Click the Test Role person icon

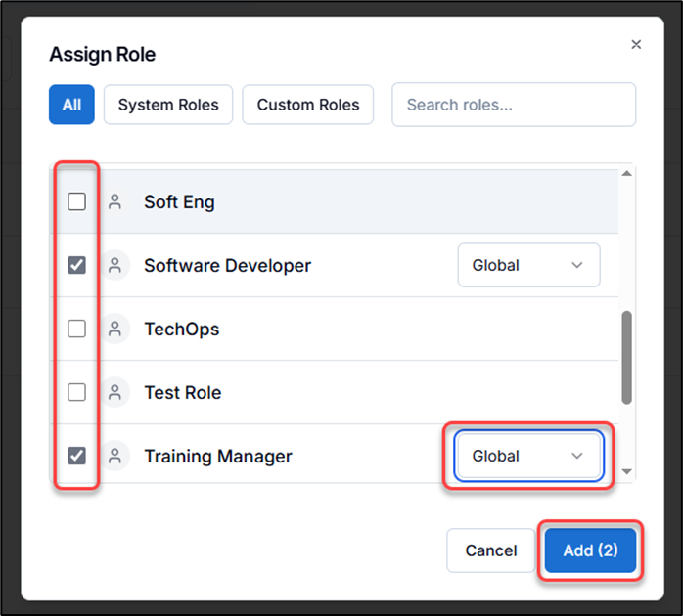115,392
